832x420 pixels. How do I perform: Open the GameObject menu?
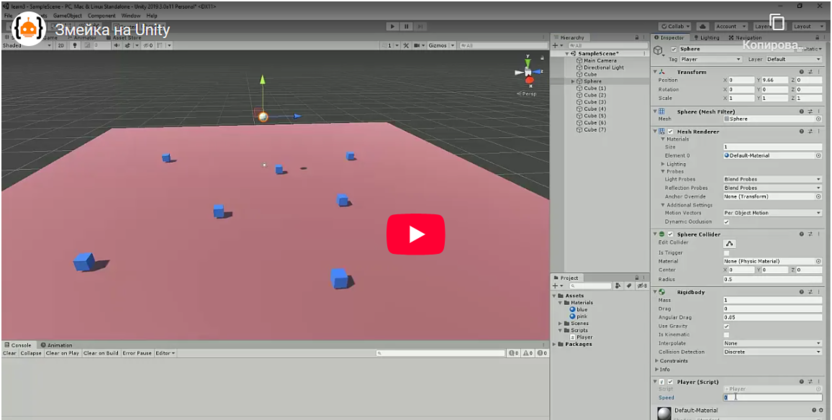coord(67,16)
